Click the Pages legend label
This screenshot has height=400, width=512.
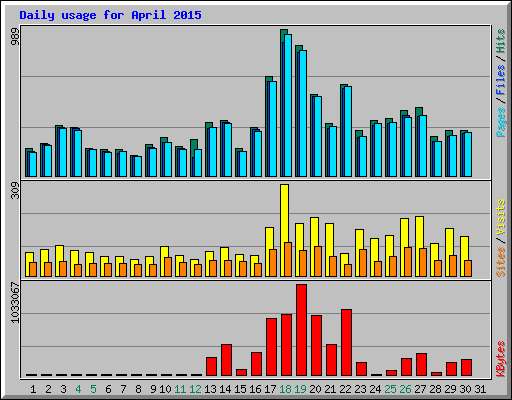tap(501, 122)
